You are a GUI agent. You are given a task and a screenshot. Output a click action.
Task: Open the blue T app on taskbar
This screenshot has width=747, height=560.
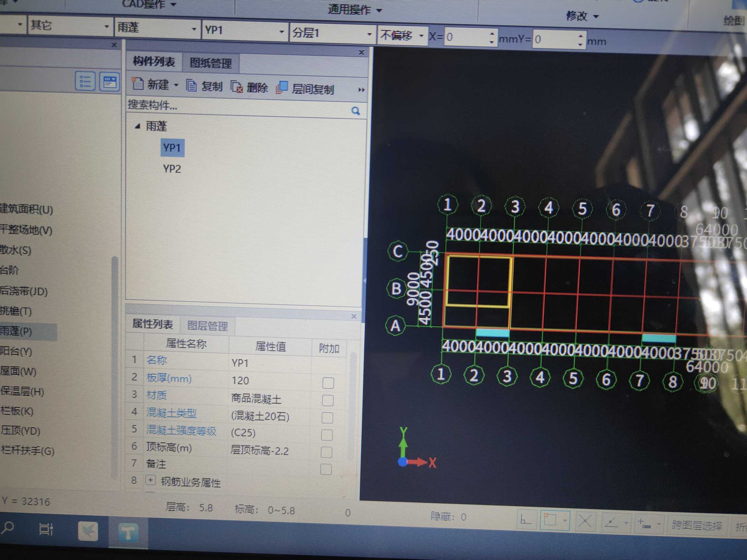click(128, 533)
